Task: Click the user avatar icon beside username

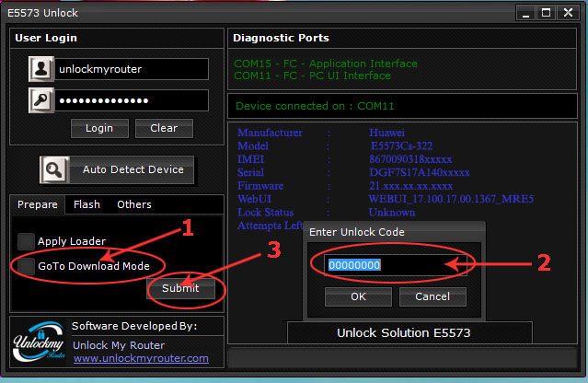Action: coord(41,69)
